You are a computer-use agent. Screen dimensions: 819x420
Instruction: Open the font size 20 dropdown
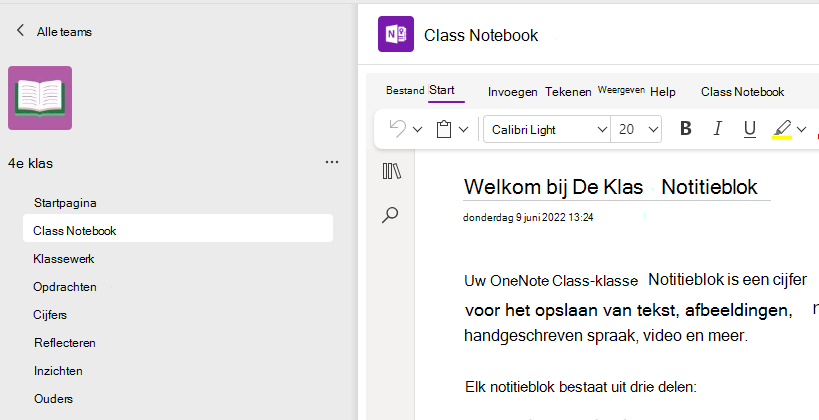click(x=636, y=130)
